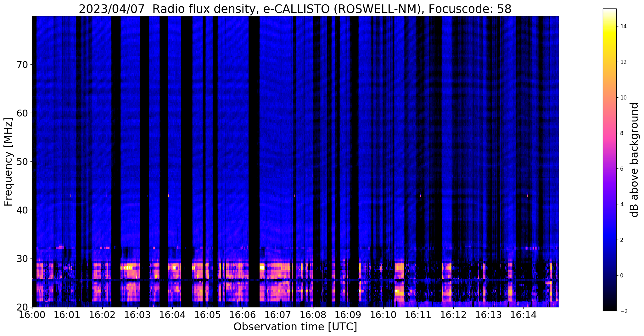Click the 16:06 time tick label
The image size is (644, 336).
pos(243,315)
